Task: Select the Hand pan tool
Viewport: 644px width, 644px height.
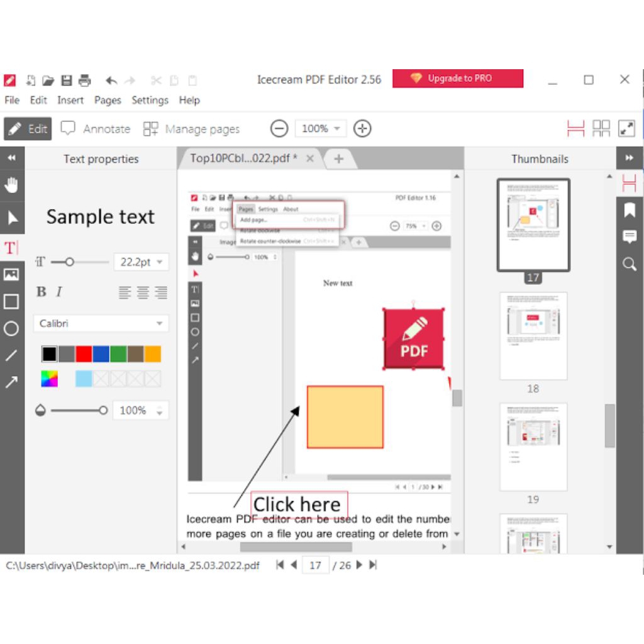Action: (11, 185)
